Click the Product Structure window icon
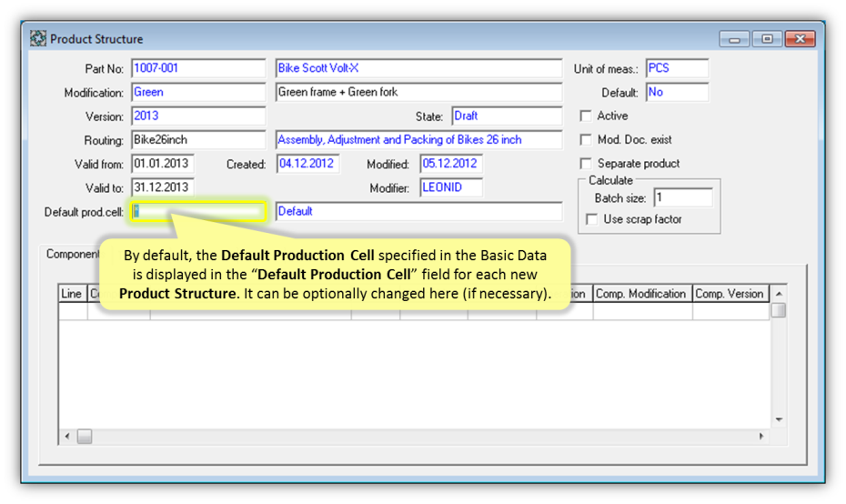The image size is (846, 504). [x=38, y=39]
